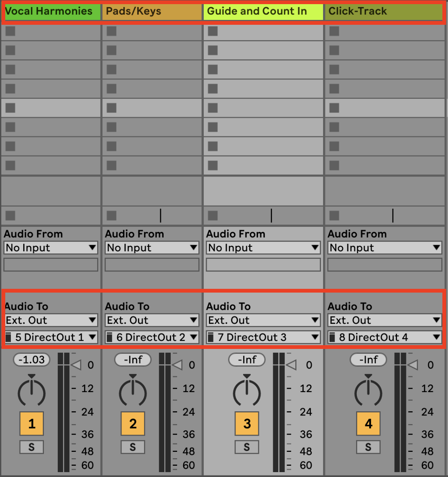Open Ext. Out dropdown on Click-Track

coord(385,320)
